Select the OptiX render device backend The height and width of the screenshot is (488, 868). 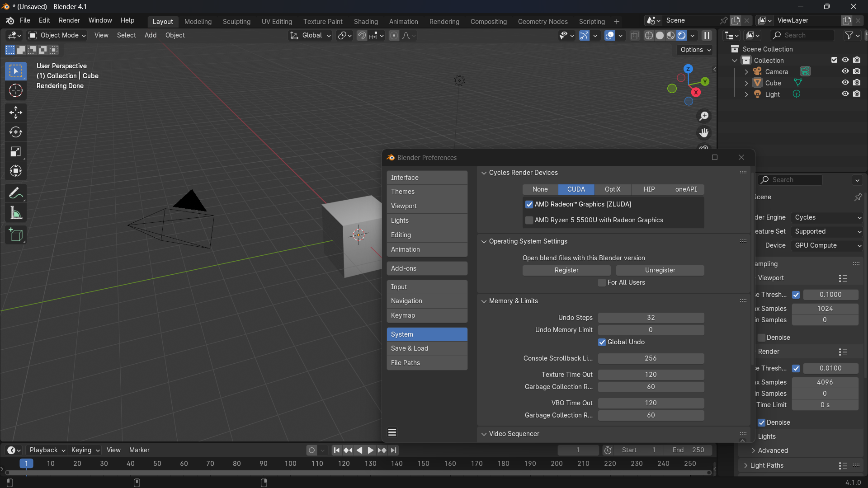click(613, 189)
